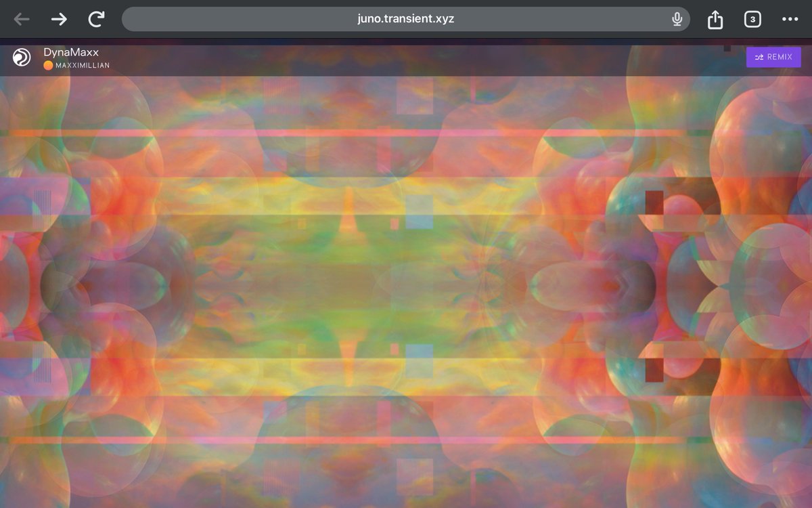
Task: Click the Transient logo icon
Action: click(22, 58)
